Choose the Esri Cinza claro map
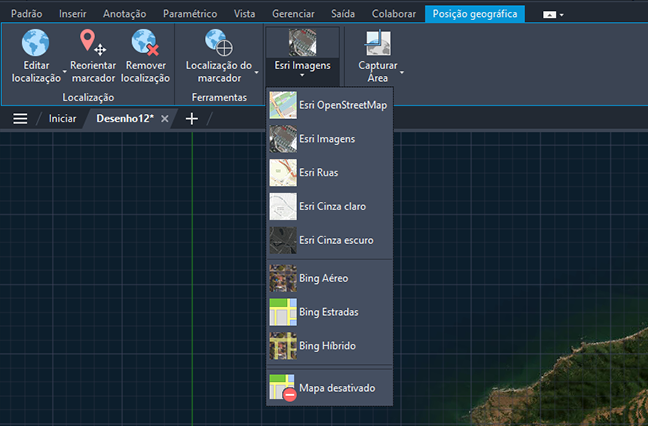Screen dimensions: 648x426 click(x=329, y=207)
